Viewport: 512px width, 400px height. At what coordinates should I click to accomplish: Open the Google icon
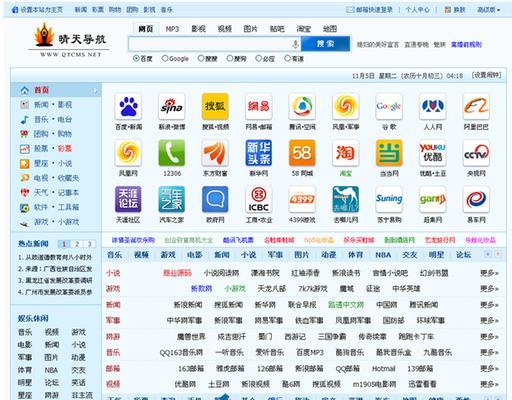389,106
